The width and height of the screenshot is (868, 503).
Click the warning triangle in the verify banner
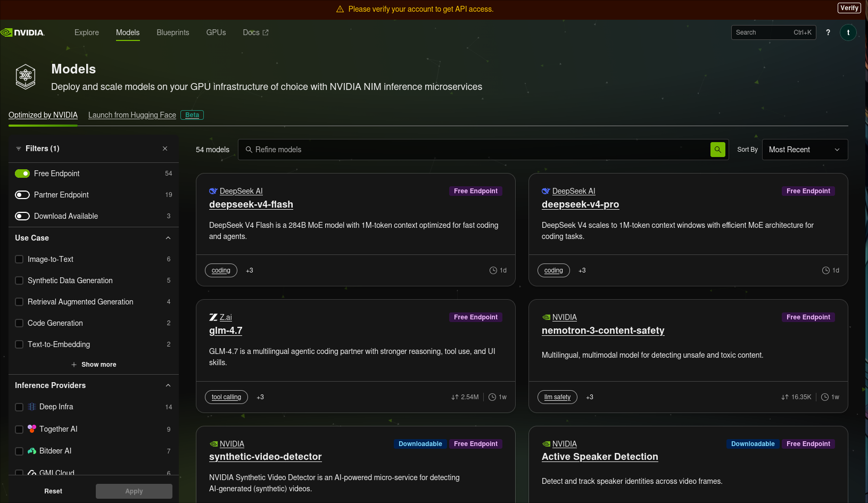[x=340, y=9]
